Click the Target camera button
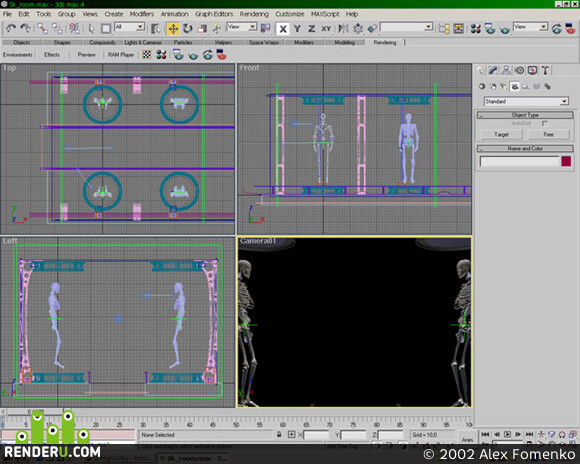The image size is (580, 464). point(501,134)
